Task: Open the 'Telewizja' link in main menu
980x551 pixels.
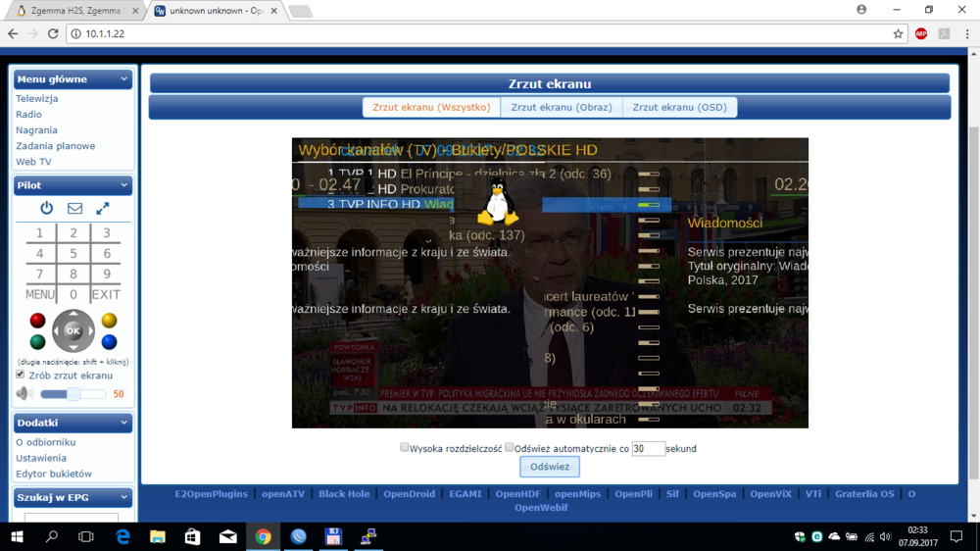Action: point(37,99)
